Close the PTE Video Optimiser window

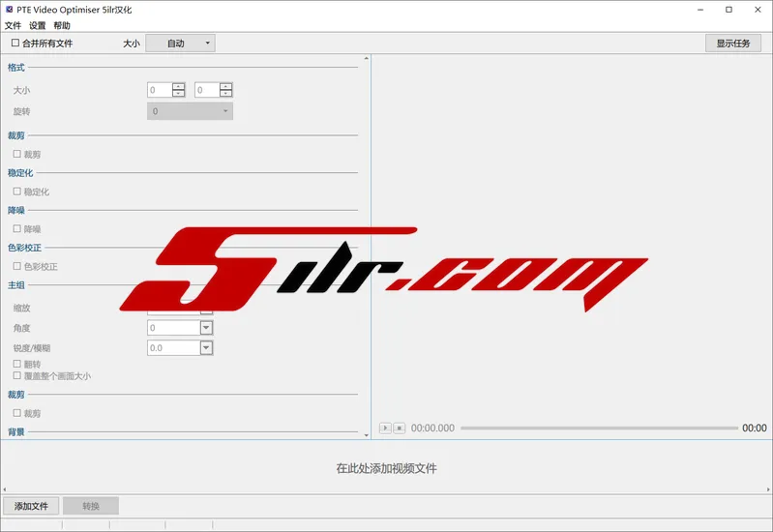(758, 10)
